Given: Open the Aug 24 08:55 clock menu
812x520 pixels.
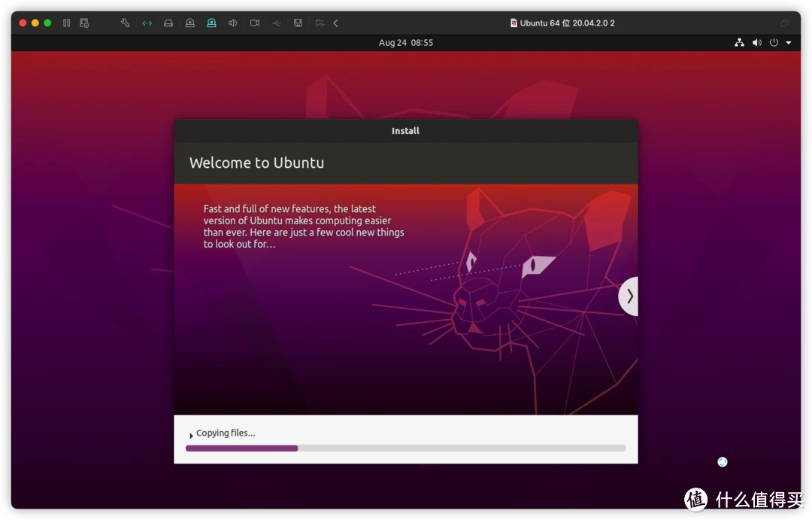Looking at the screenshot, I should (x=405, y=43).
